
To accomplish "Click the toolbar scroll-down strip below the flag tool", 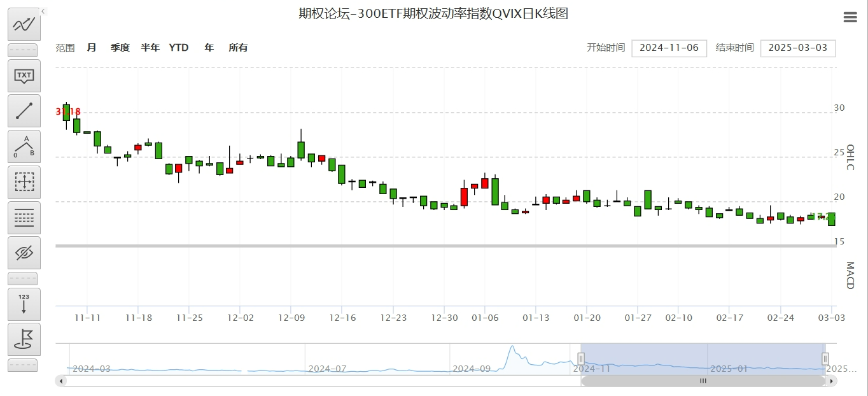I will (x=23, y=365).
